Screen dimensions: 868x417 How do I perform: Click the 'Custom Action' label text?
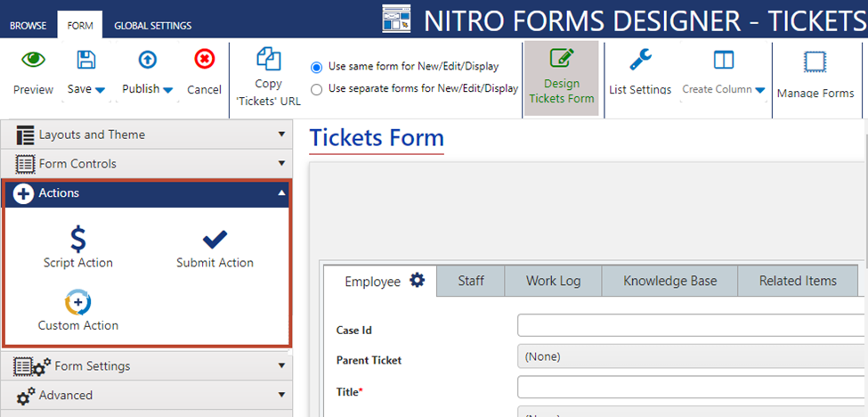(x=78, y=325)
